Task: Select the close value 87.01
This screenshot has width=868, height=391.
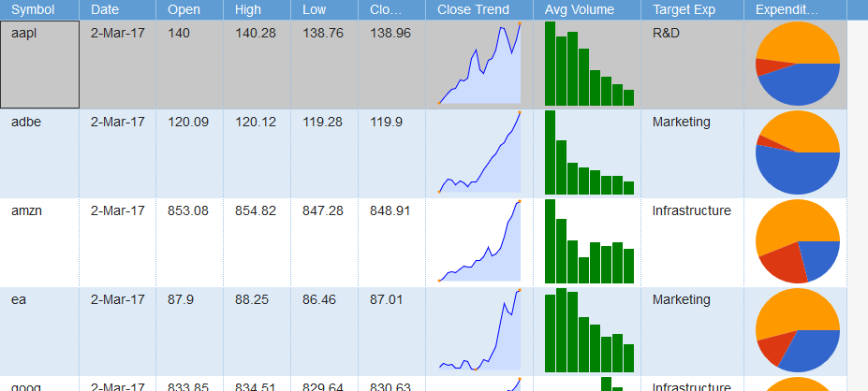Action: (x=387, y=299)
